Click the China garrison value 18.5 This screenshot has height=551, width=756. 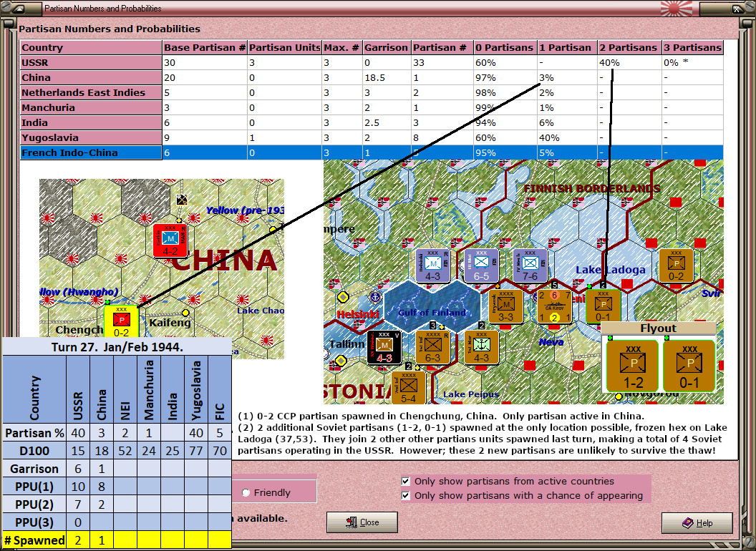pos(386,77)
